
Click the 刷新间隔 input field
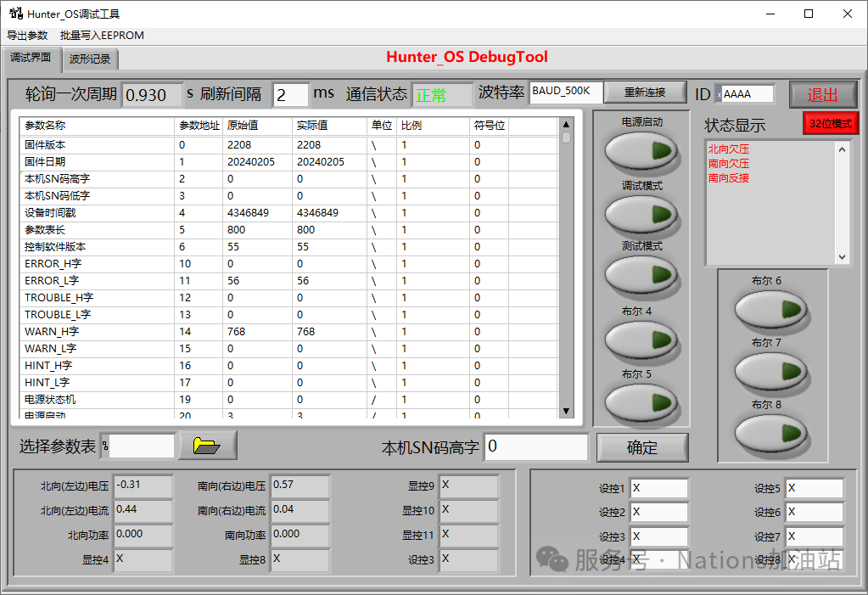[x=290, y=95]
